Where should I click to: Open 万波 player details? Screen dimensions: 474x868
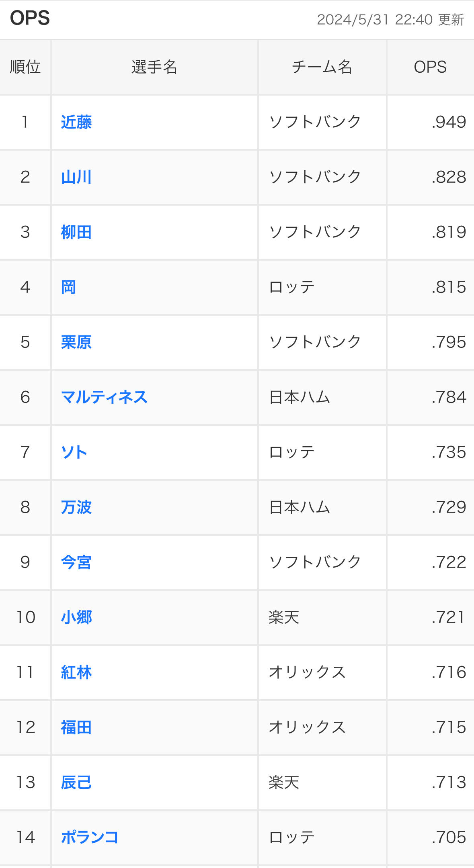point(76,507)
